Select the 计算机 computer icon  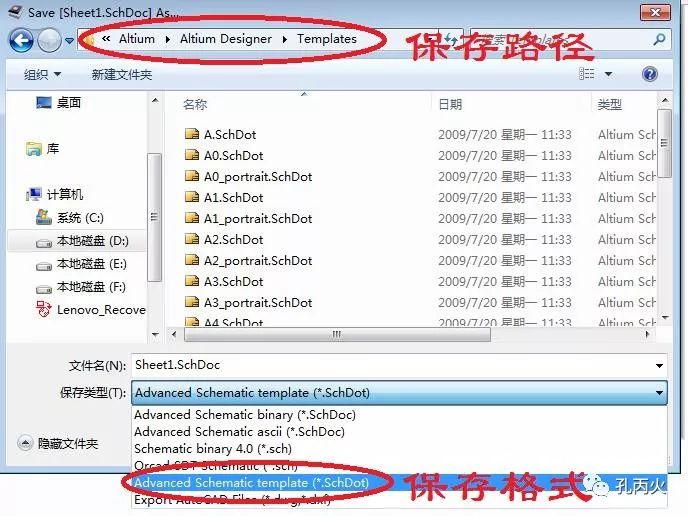click(34, 194)
